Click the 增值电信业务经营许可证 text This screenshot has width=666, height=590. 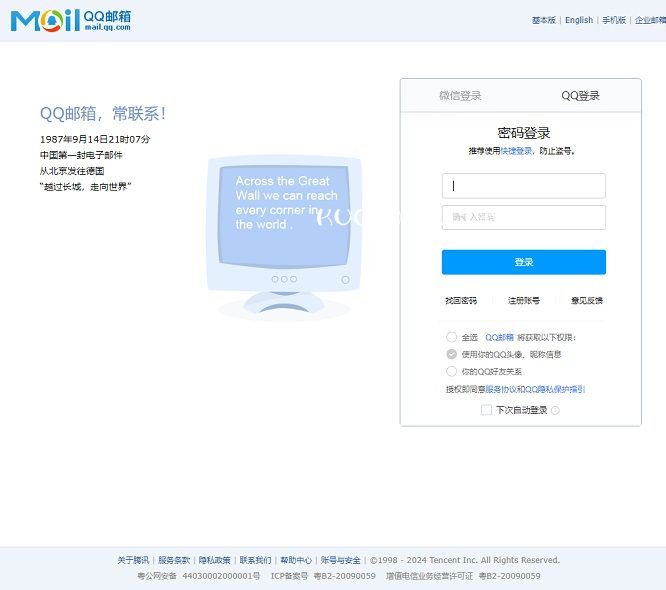(x=429, y=576)
